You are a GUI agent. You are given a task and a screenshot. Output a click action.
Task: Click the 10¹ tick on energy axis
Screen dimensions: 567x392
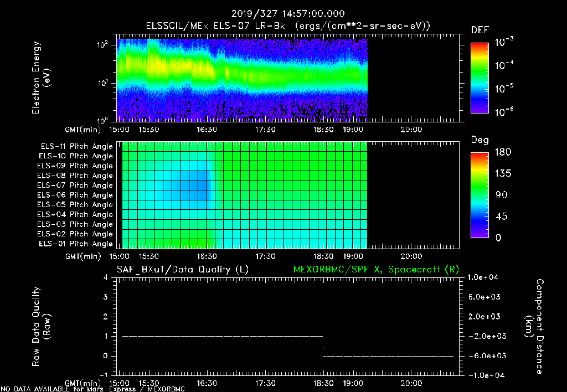click(x=102, y=83)
